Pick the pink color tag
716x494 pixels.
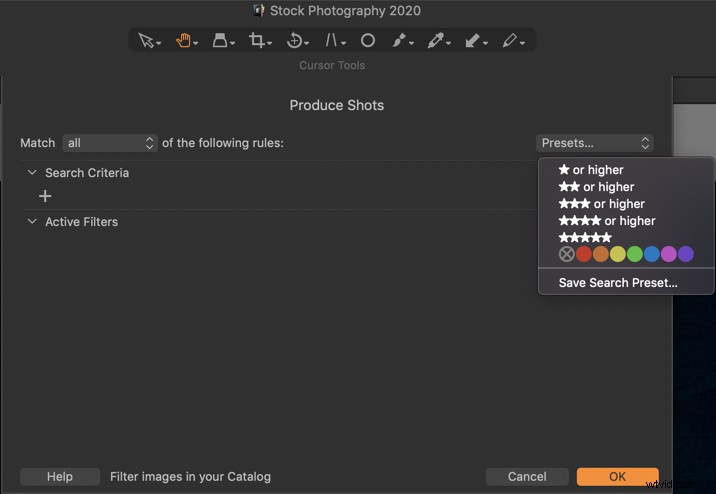tap(669, 254)
